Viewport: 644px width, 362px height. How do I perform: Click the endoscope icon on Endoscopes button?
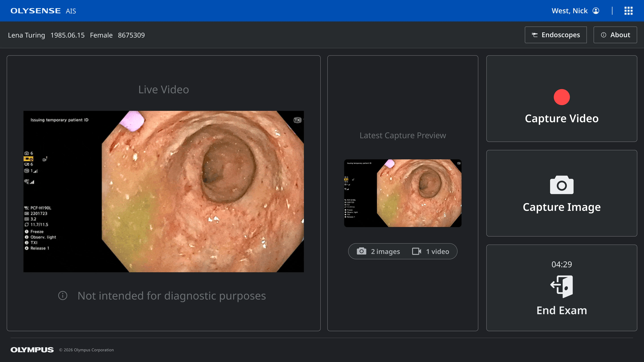(535, 35)
